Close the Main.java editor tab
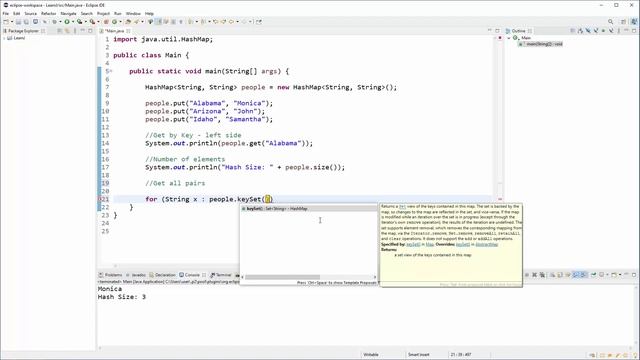The height and width of the screenshot is (360, 640). [x=128, y=31]
